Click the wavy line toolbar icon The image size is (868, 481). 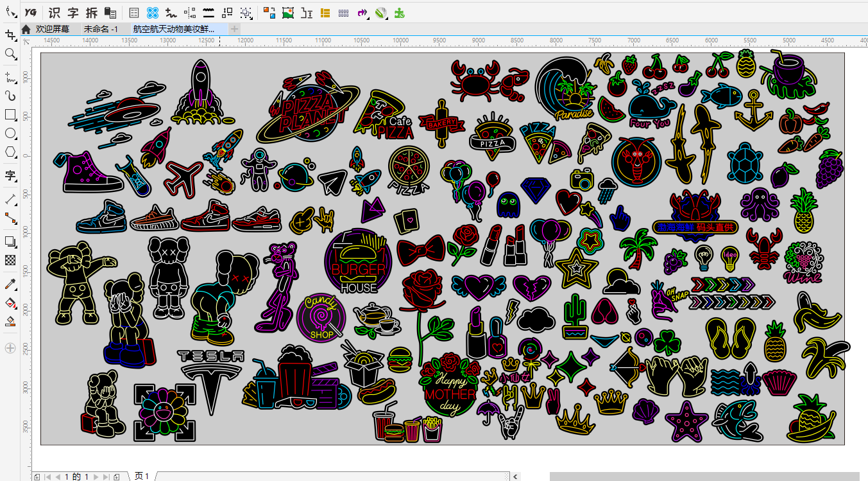(x=208, y=12)
